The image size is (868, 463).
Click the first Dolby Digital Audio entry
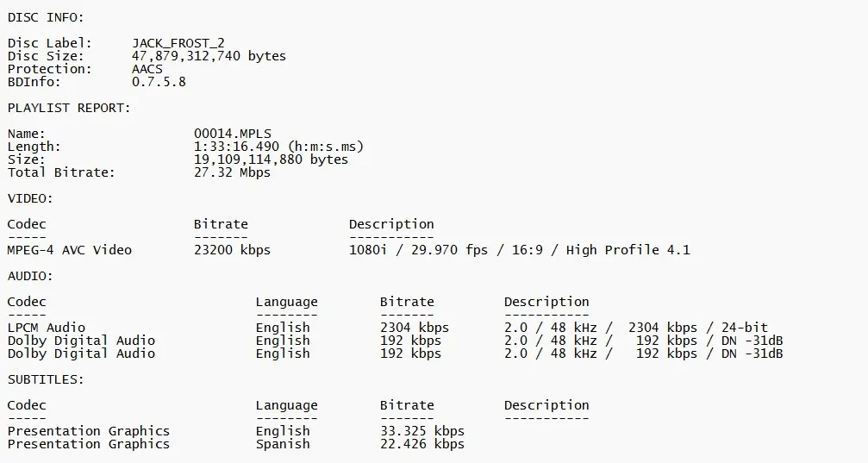(81, 341)
